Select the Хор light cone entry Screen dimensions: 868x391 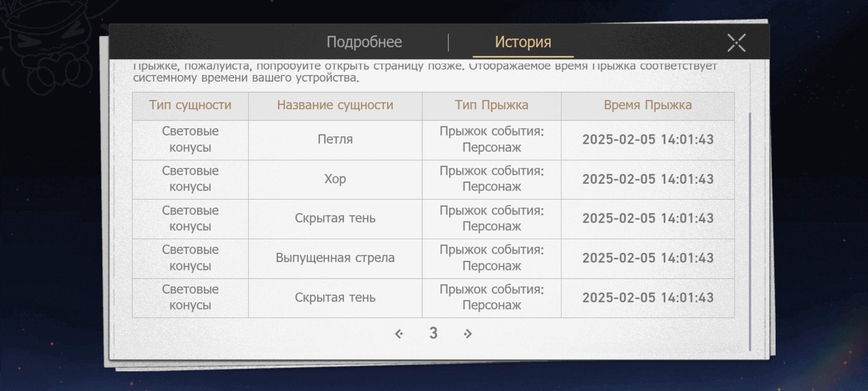point(335,179)
